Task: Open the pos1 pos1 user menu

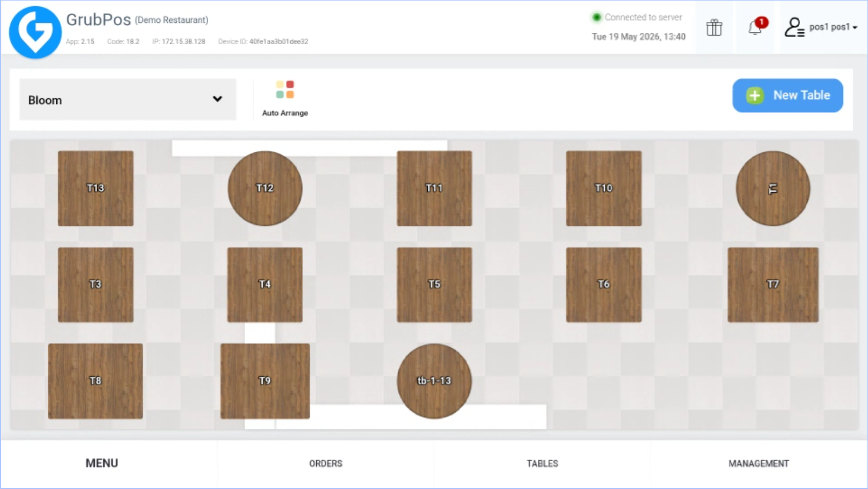Action: [x=821, y=27]
